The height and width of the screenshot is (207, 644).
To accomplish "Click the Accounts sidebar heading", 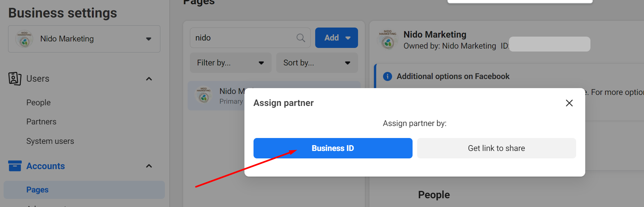I will pos(45,166).
